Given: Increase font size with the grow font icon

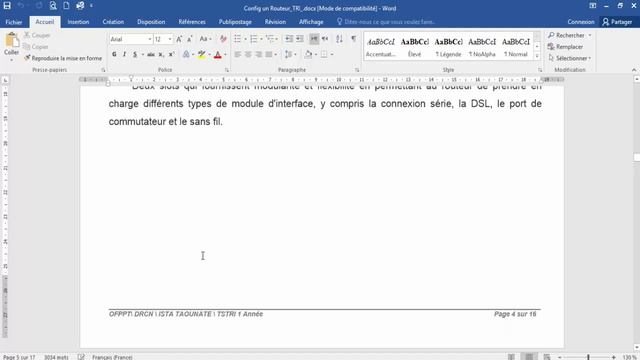Looking at the screenshot, I should point(179,39).
